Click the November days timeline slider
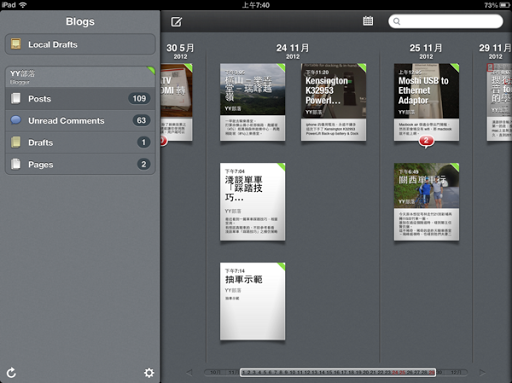This screenshot has width=512, height=383. coord(338,372)
